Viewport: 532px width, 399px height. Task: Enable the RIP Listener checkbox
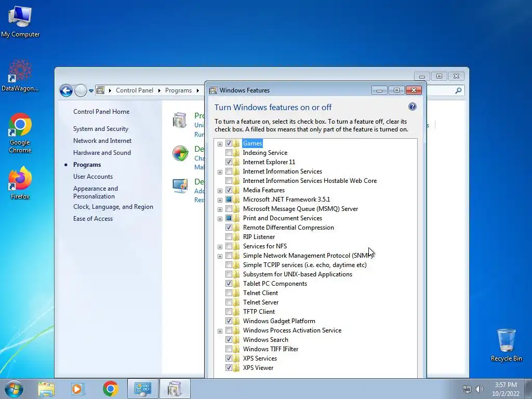[229, 237]
